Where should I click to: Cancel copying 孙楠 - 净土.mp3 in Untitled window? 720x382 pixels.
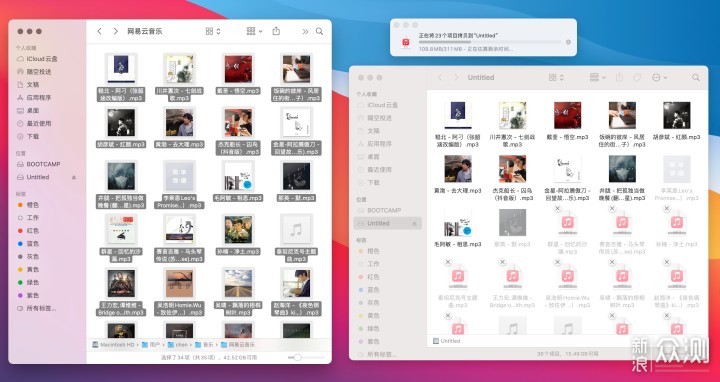(x=667, y=209)
